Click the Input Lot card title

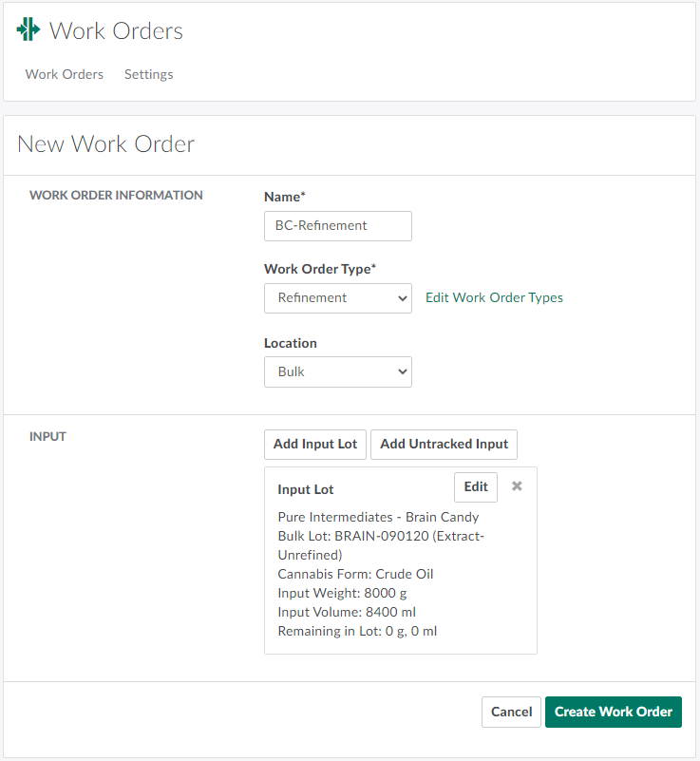(306, 489)
